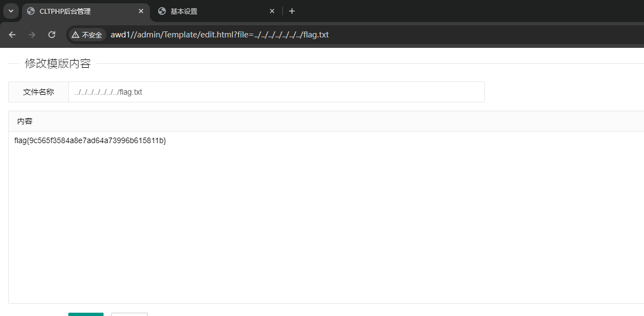Go back using the browser back arrow
The height and width of the screenshot is (316, 644).
tap(12, 35)
